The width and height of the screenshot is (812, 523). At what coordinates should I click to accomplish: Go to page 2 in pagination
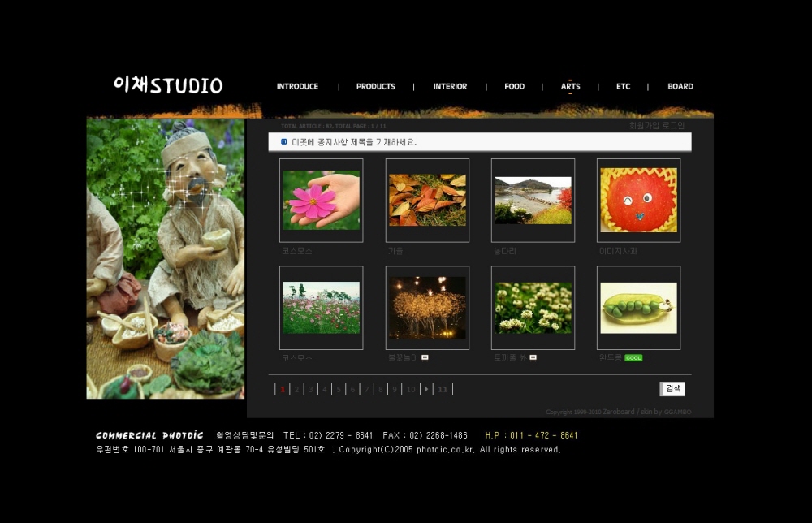296,389
